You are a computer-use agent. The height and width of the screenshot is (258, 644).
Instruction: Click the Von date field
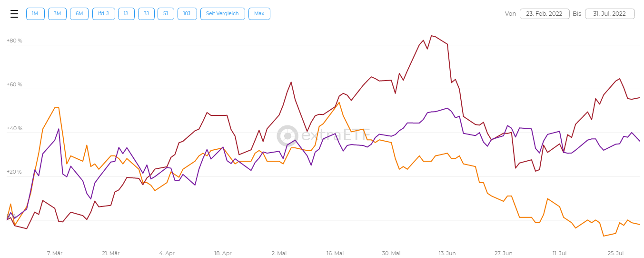(x=545, y=14)
